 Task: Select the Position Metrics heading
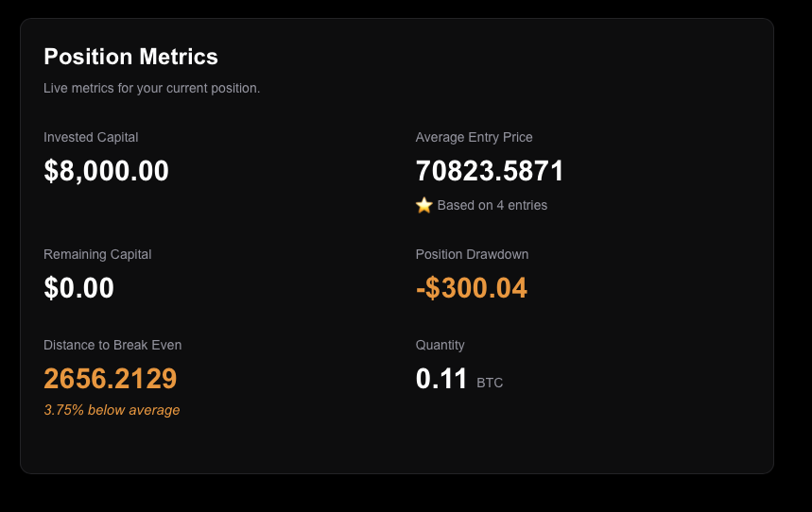point(130,57)
